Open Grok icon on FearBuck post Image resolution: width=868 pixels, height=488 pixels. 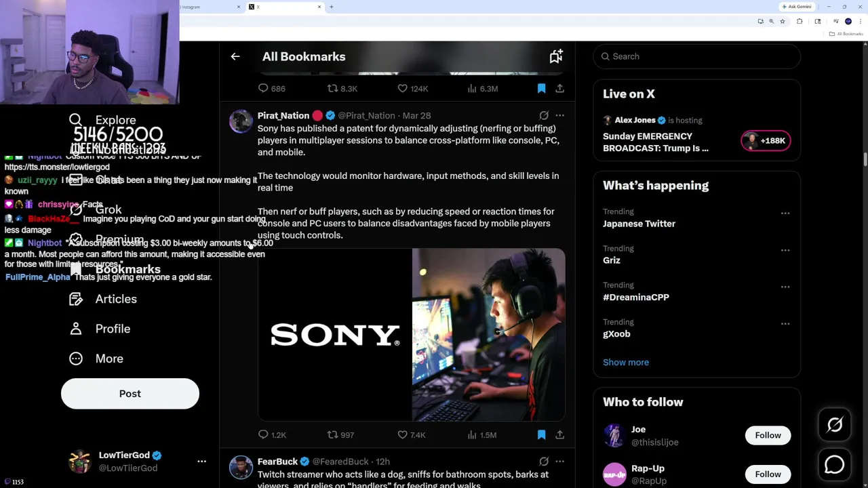[x=544, y=462]
